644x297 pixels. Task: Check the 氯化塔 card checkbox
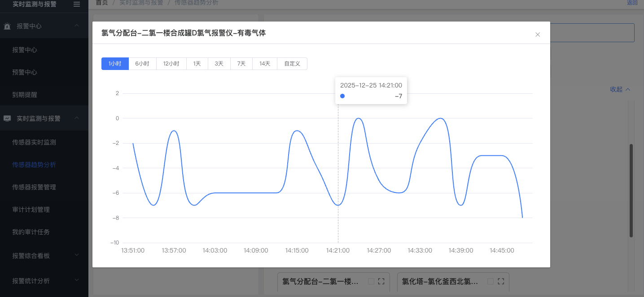(491, 281)
